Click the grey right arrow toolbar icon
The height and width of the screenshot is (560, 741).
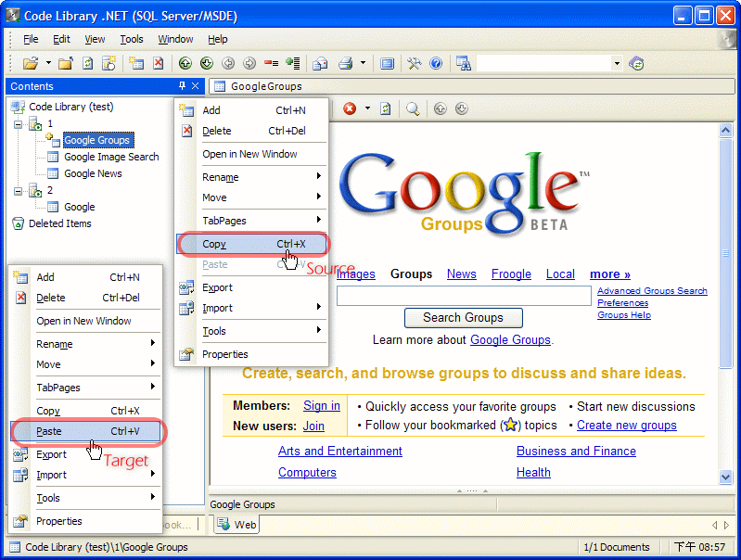pyautogui.click(x=249, y=63)
